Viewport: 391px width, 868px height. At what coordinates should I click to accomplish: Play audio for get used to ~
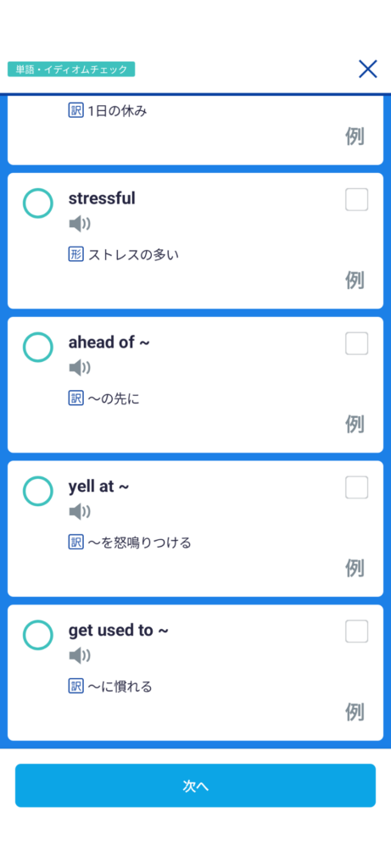(80, 655)
